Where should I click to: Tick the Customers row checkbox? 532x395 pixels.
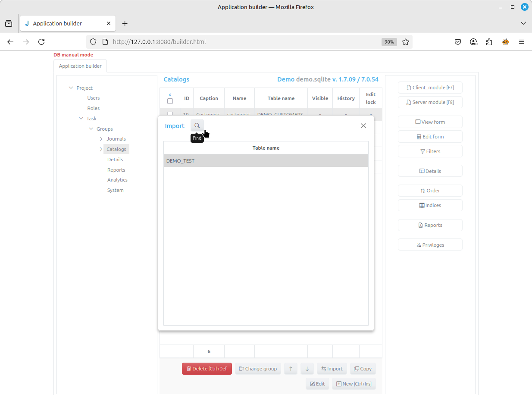tap(170, 114)
